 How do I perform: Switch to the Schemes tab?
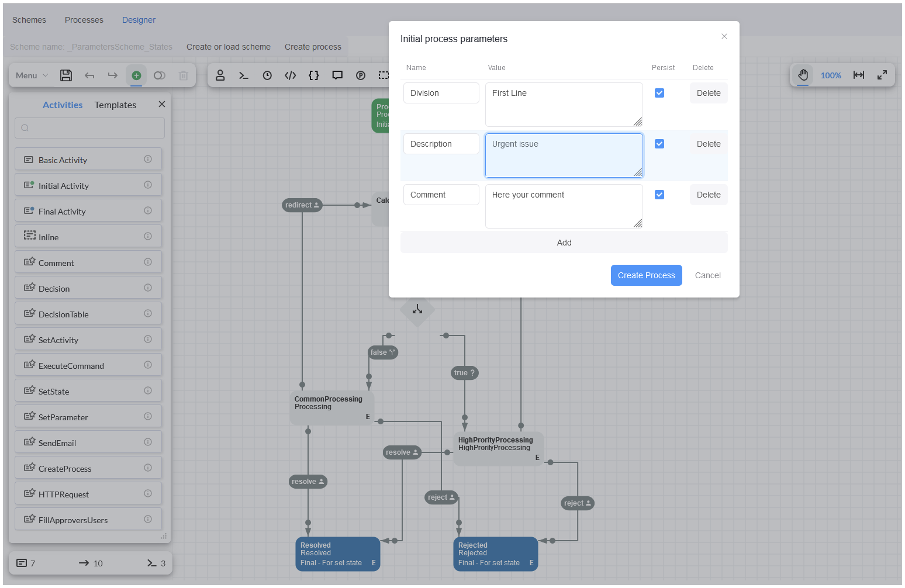click(x=29, y=20)
